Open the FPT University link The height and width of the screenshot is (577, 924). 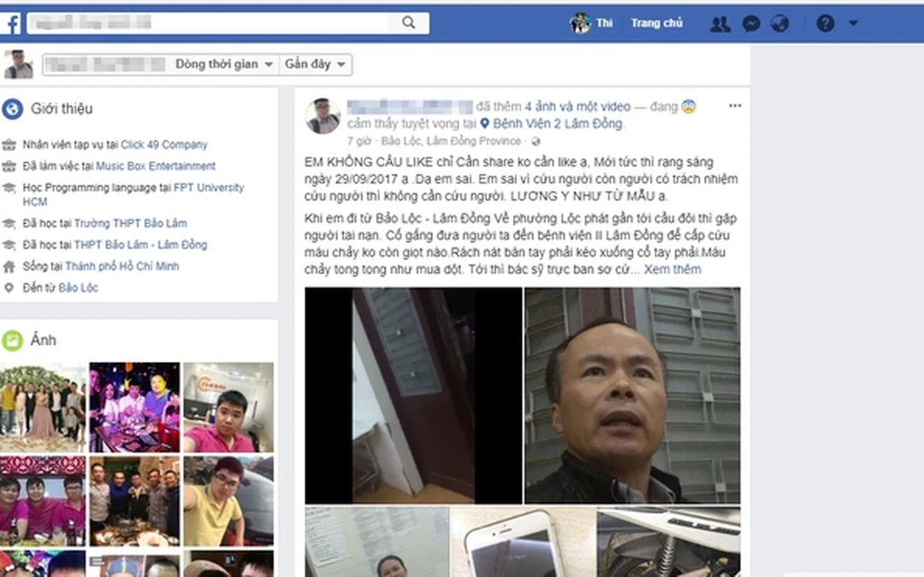(133, 194)
